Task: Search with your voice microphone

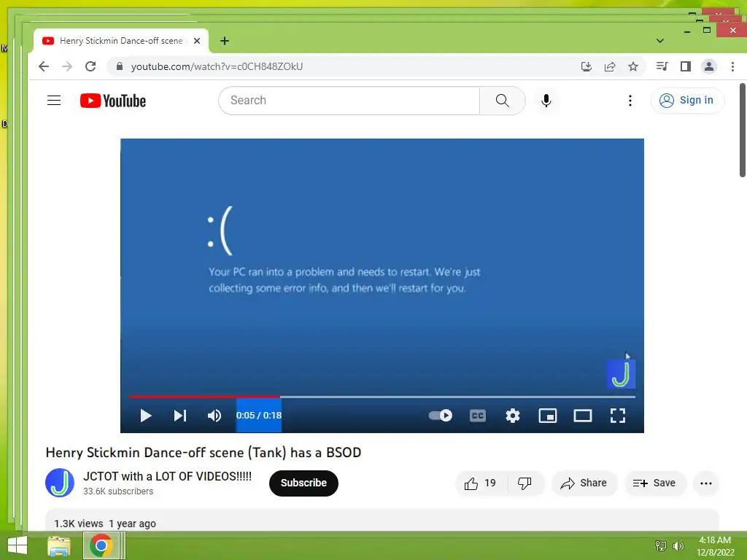Action: coord(546,101)
